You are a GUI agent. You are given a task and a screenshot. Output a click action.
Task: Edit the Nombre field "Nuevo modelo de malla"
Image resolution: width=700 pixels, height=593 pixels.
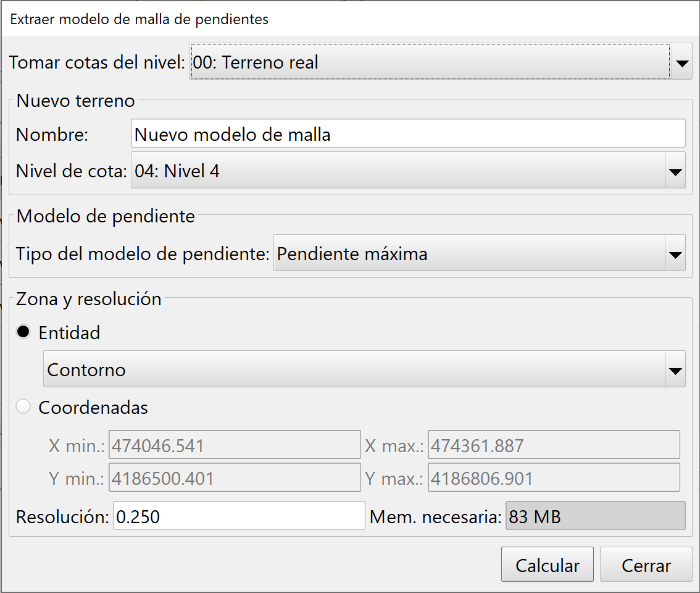407,133
